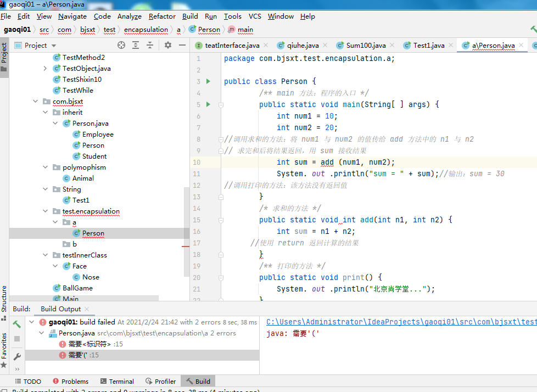Click red error stripe mark near line 17

coord(186,246)
